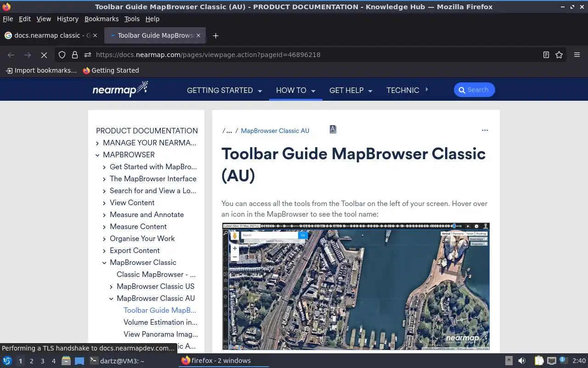The image size is (588, 368).
Task: Click the permissions icon in the address bar
Action: pyautogui.click(x=88, y=55)
